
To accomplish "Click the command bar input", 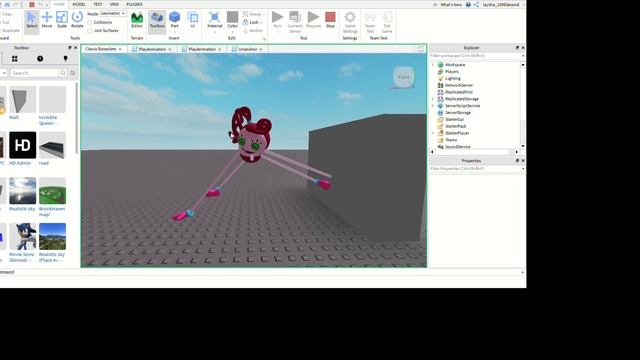I will (x=261, y=272).
